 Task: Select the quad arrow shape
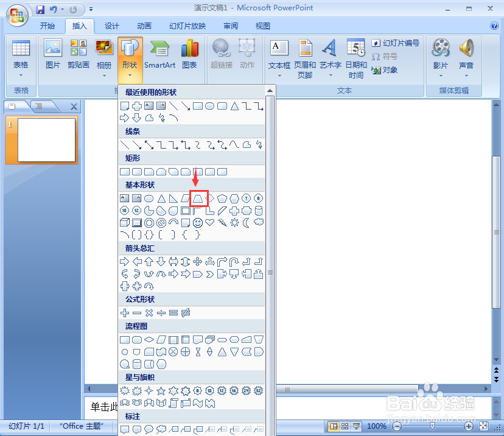[198, 261]
